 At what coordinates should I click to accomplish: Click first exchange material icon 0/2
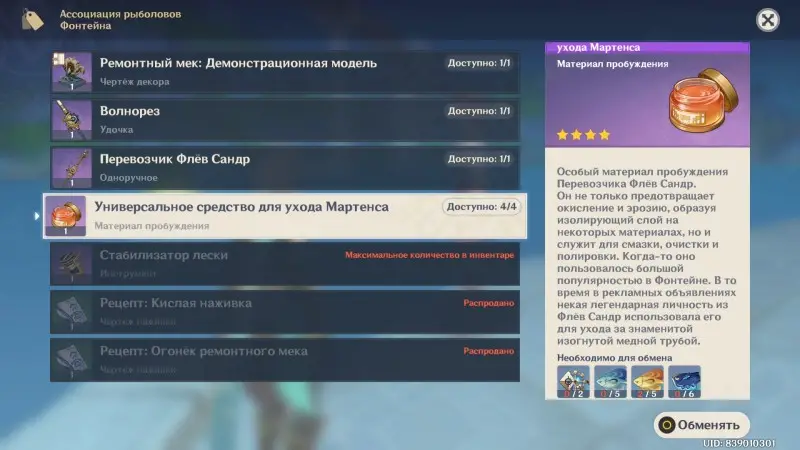pyautogui.click(x=573, y=382)
